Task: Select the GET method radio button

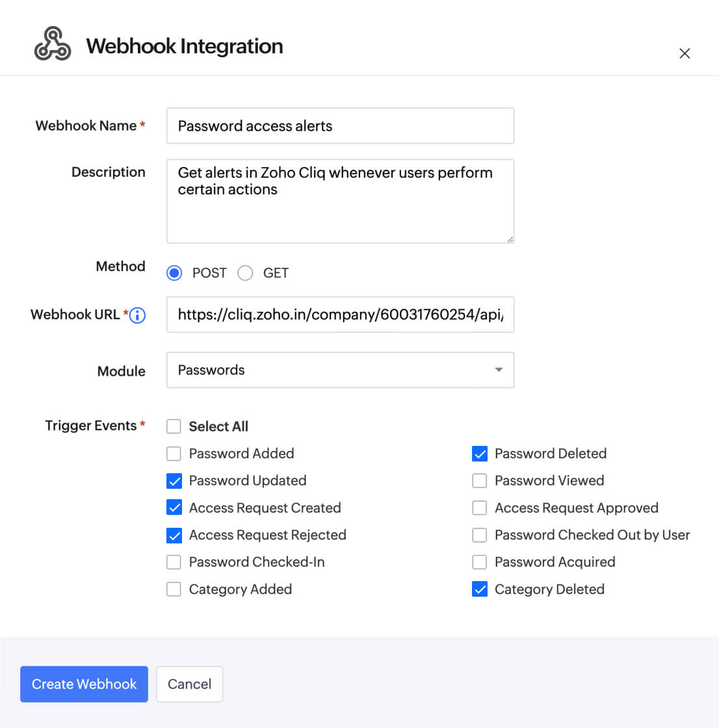Action: [x=245, y=273]
